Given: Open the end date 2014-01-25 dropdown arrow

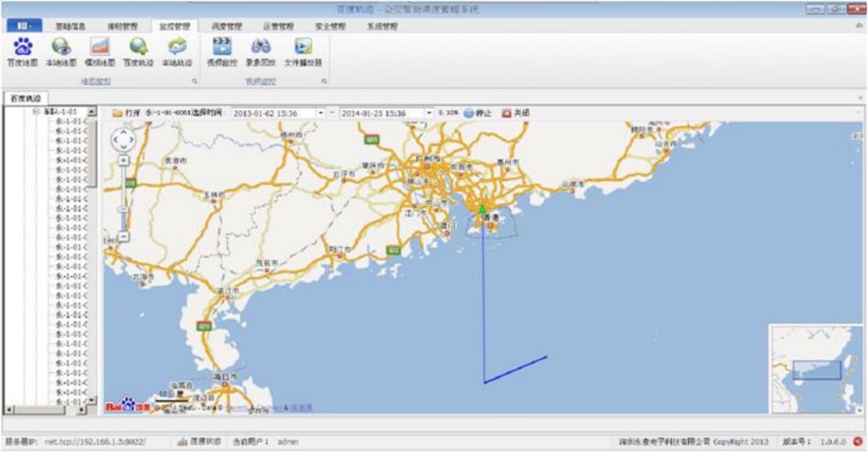Looking at the screenshot, I should point(429,113).
